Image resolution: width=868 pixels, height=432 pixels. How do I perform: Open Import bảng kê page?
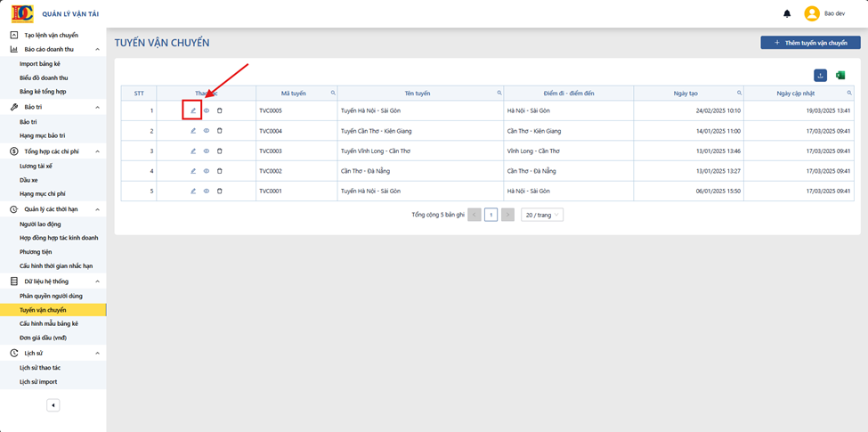[x=53, y=64]
